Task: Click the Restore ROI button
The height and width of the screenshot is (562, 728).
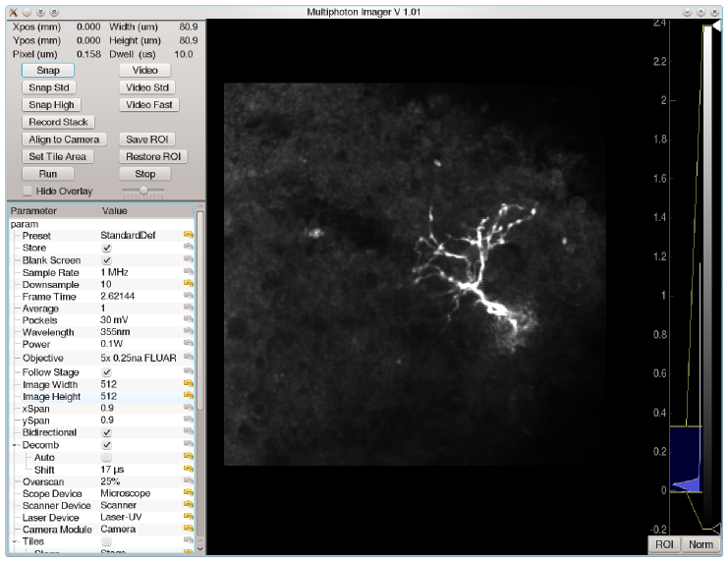Action: [x=153, y=156]
